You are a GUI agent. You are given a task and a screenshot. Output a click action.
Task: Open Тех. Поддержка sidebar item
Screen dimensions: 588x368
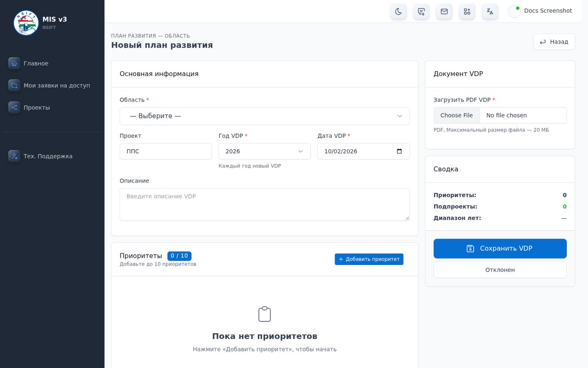52,156
